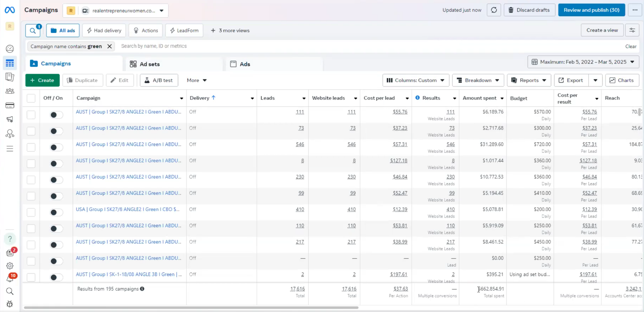Toggle the first AUST Green campaign switch

[x=56, y=115]
